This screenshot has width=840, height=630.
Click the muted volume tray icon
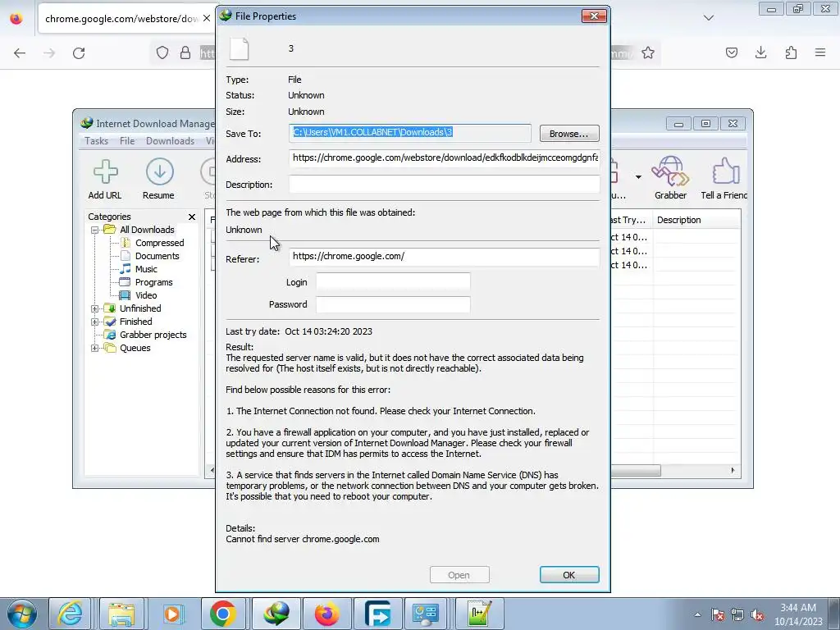click(x=757, y=615)
